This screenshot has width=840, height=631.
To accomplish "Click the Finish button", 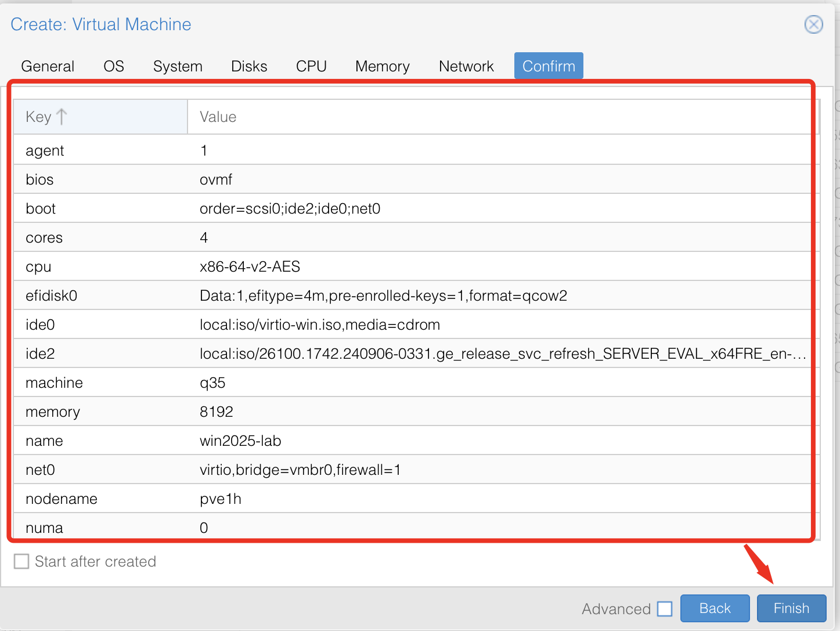I will [791, 608].
